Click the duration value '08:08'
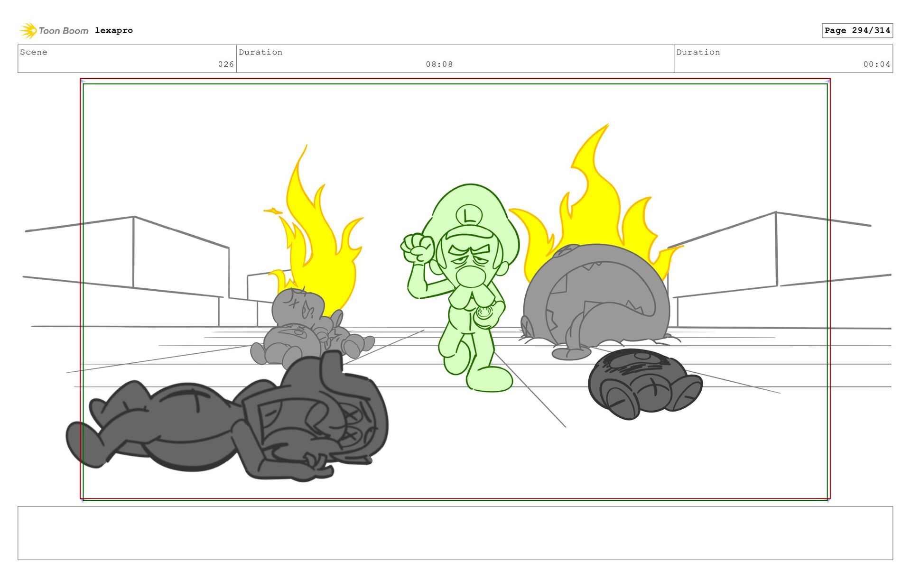 pyautogui.click(x=439, y=64)
